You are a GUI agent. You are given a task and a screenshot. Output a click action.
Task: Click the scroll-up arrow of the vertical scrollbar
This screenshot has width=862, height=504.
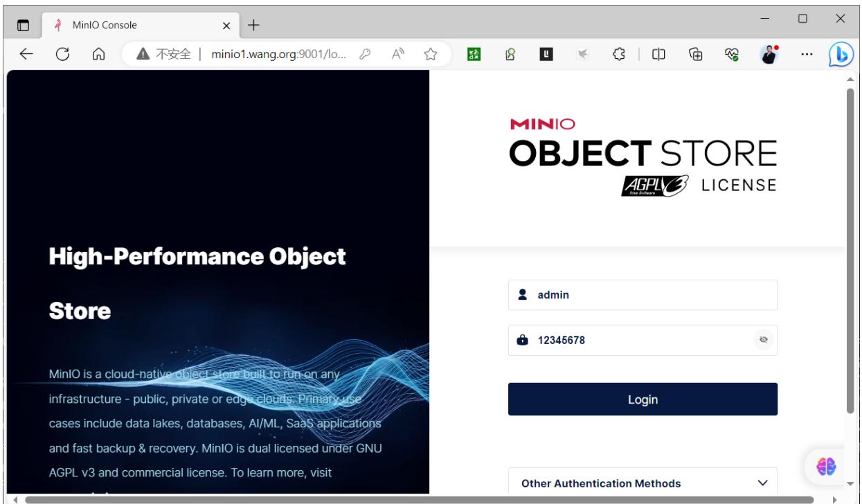coord(851,78)
